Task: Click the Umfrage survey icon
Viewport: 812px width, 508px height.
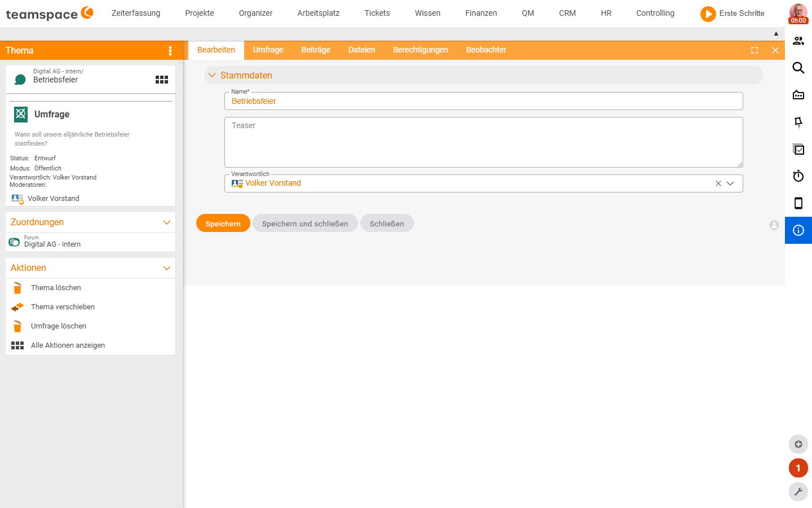Action: (x=21, y=115)
